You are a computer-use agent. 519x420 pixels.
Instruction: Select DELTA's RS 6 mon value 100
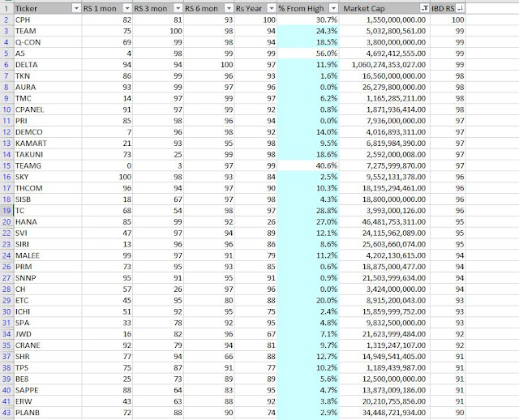pos(209,65)
